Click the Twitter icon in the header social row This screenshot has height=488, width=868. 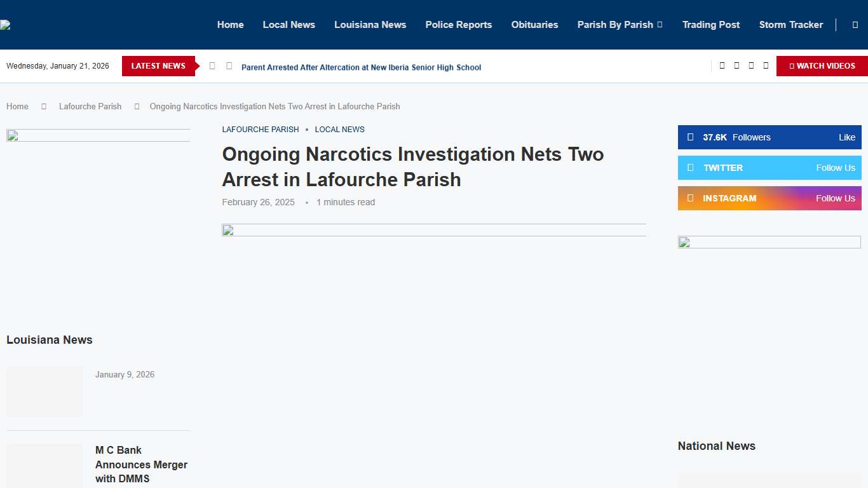(736, 65)
